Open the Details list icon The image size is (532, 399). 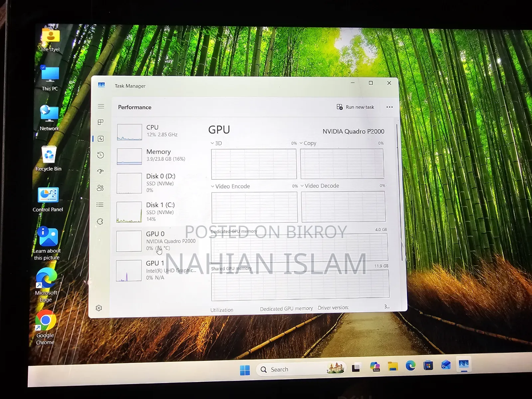click(x=100, y=204)
